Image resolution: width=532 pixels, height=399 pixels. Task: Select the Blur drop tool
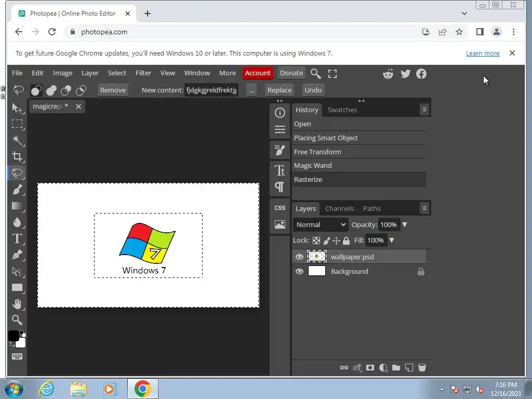point(17,222)
